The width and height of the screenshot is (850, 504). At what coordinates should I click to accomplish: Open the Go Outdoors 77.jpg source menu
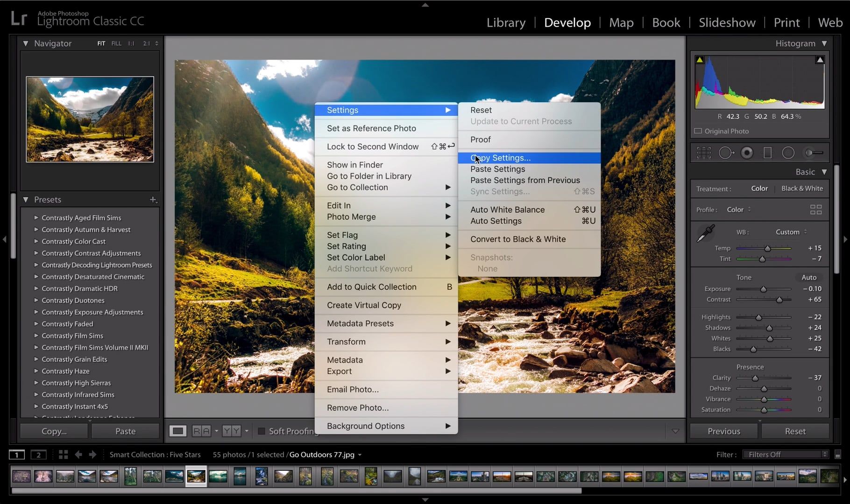pos(325,455)
